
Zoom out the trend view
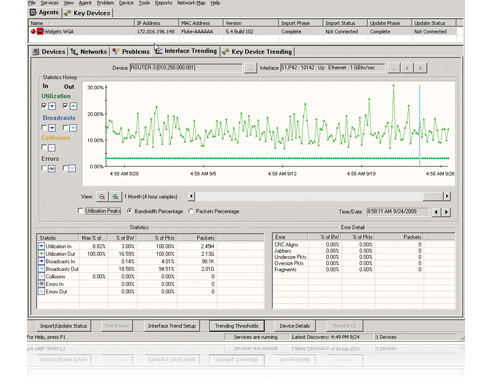pos(102,197)
